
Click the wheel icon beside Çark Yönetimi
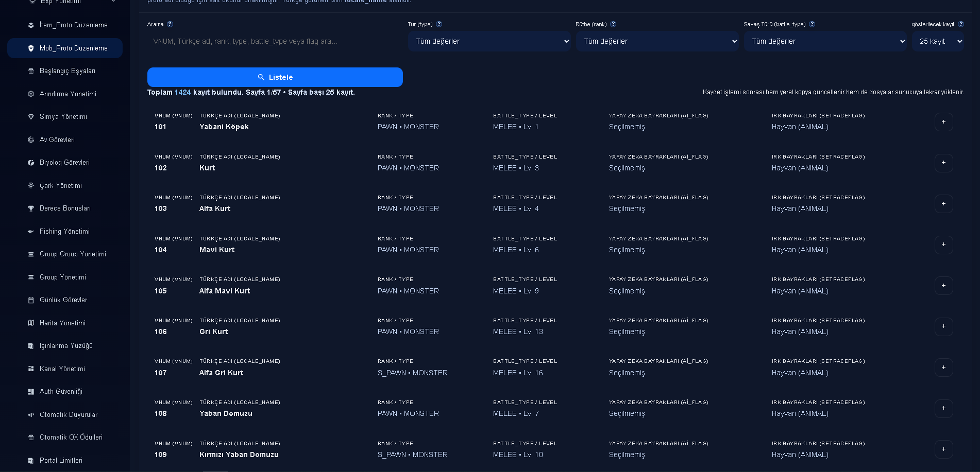31,186
